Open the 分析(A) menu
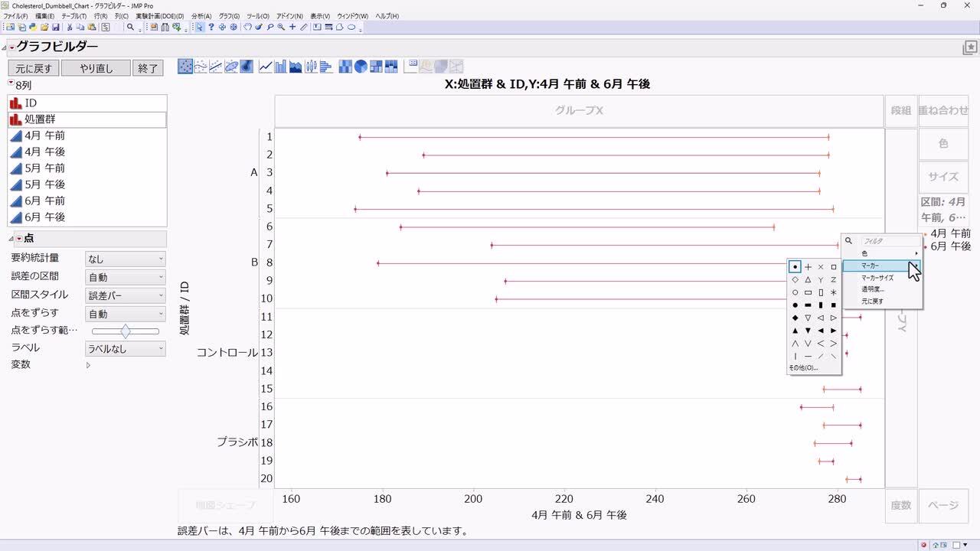980x551 pixels. pyautogui.click(x=201, y=16)
